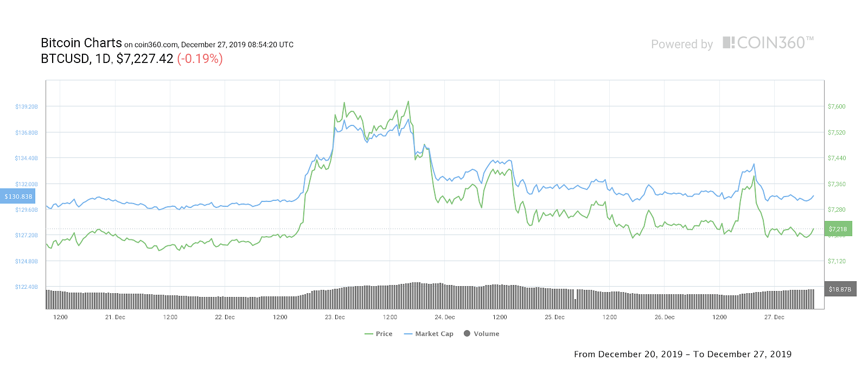Click the -0.19% change value
Viewport: 868px width, 380px height.
pyautogui.click(x=200, y=59)
